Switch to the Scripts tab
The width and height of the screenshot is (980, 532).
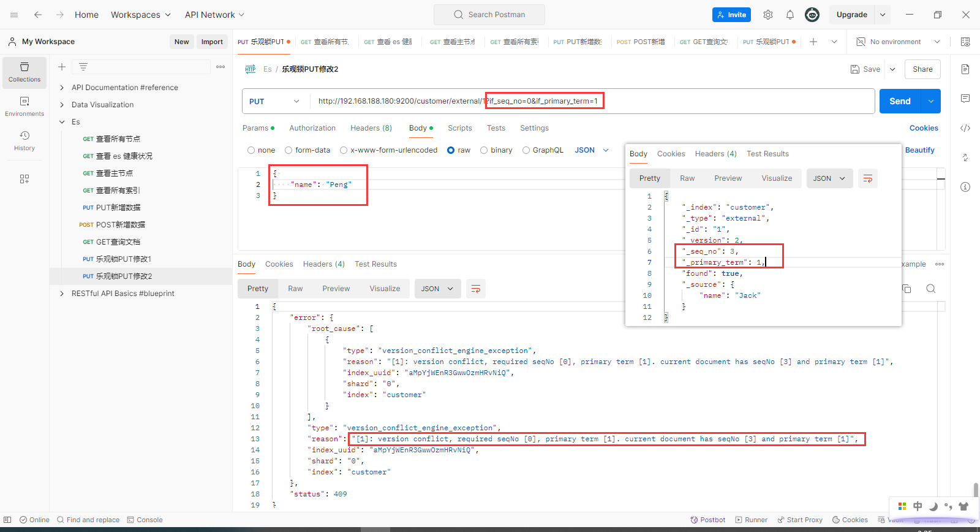(x=460, y=128)
